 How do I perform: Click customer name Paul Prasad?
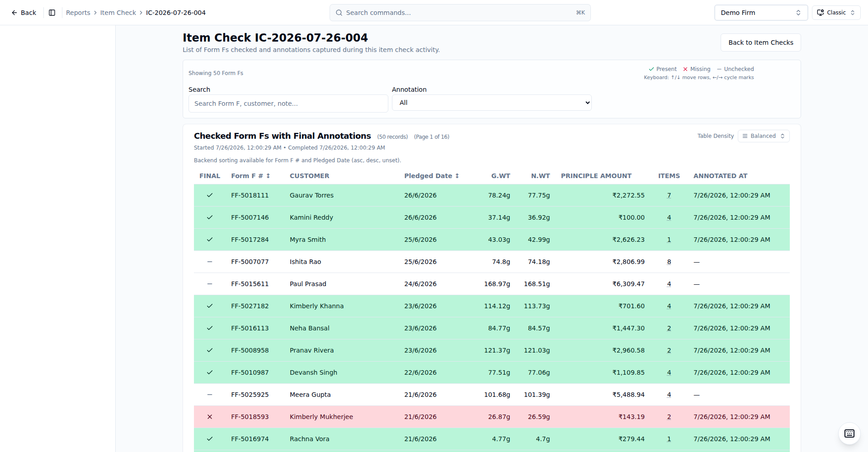coord(308,284)
